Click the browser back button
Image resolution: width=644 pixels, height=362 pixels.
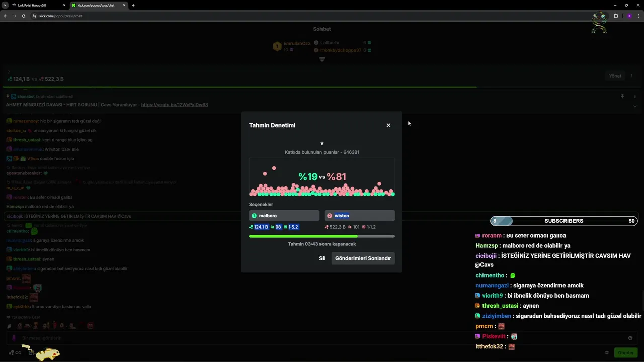pyautogui.click(x=6, y=16)
